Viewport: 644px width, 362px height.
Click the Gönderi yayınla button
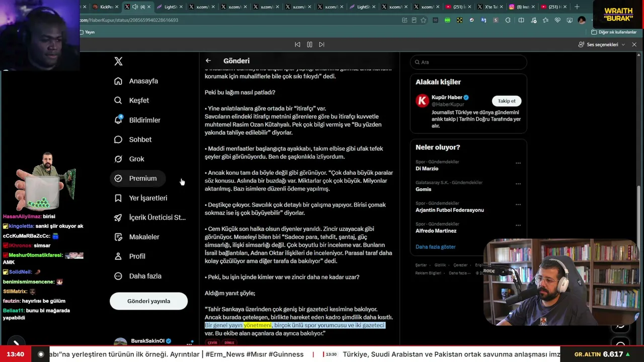coord(148,301)
